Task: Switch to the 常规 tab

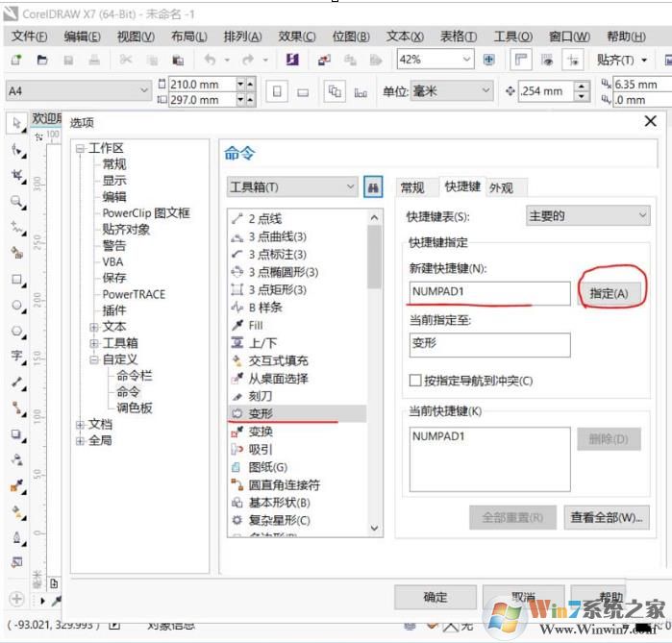Action: point(412,187)
